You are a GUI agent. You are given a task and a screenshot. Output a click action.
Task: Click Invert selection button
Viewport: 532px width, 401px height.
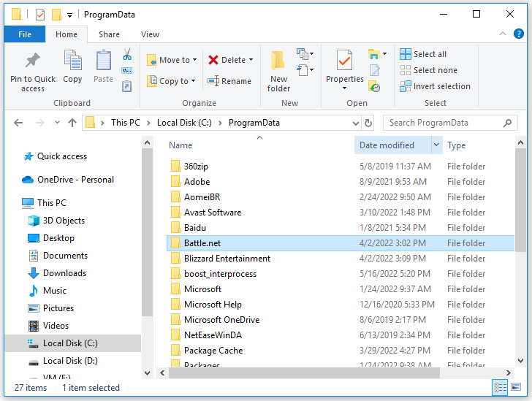click(436, 86)
